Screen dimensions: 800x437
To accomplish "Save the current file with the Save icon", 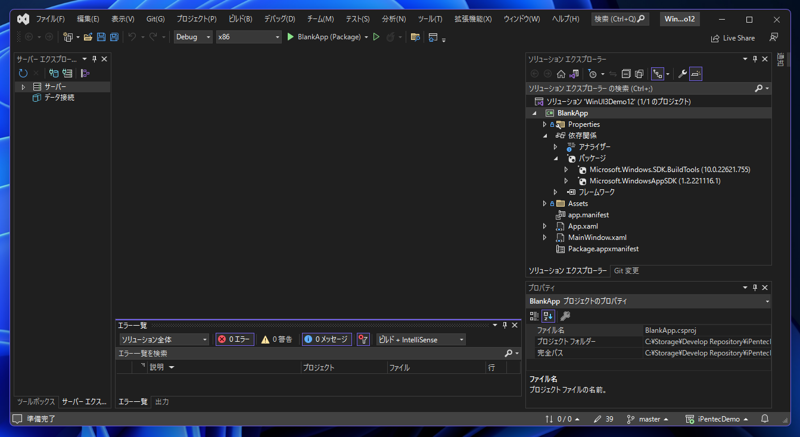I will 101,37.
